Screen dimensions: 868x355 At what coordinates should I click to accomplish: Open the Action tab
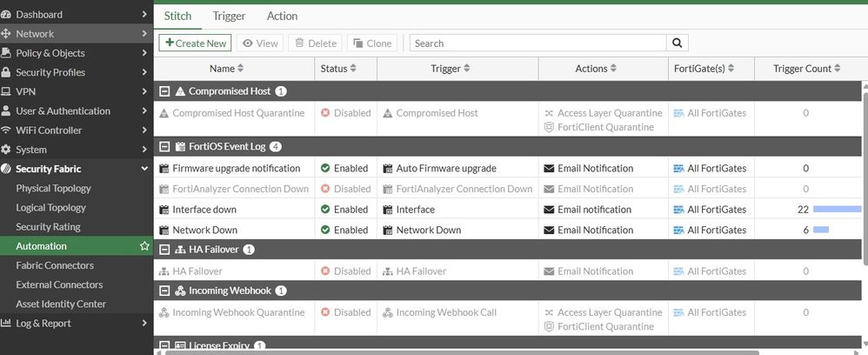tap(282, 16)
